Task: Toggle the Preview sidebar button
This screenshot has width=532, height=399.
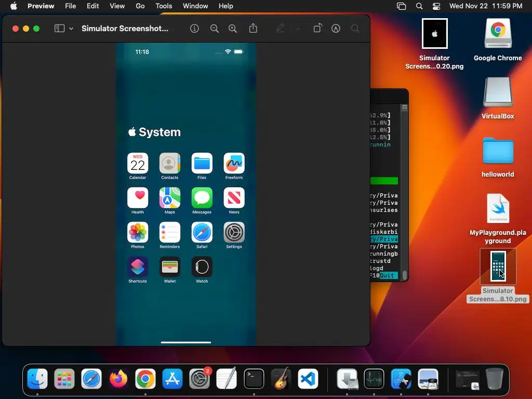Action: (60, 29)
